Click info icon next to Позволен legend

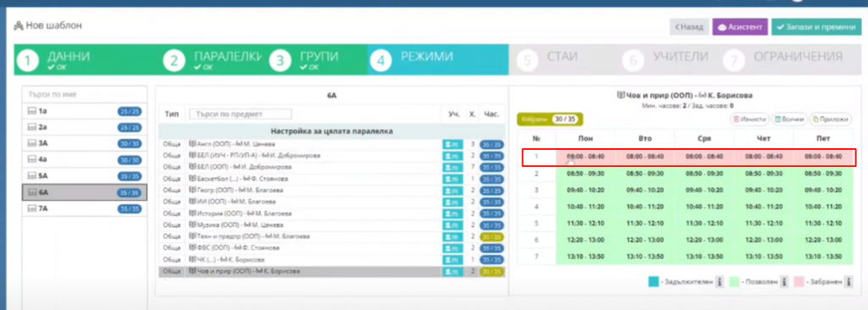(x=783, y=282)
